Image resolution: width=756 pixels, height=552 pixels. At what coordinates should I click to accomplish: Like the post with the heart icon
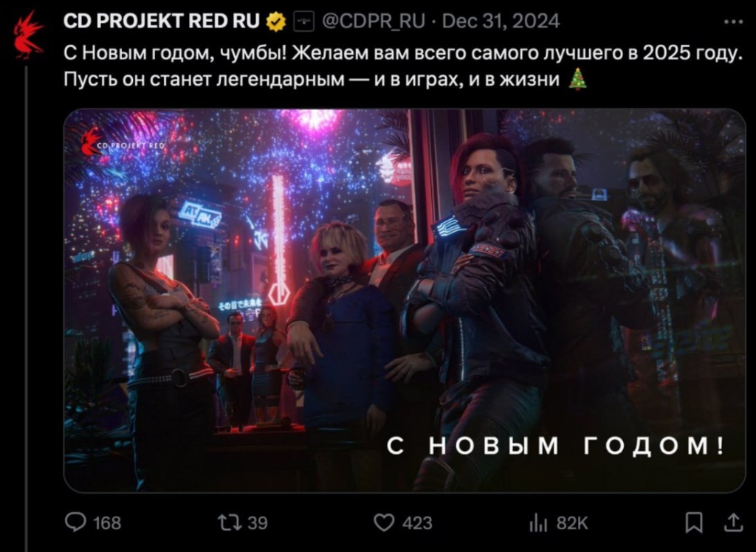(384, 522)
